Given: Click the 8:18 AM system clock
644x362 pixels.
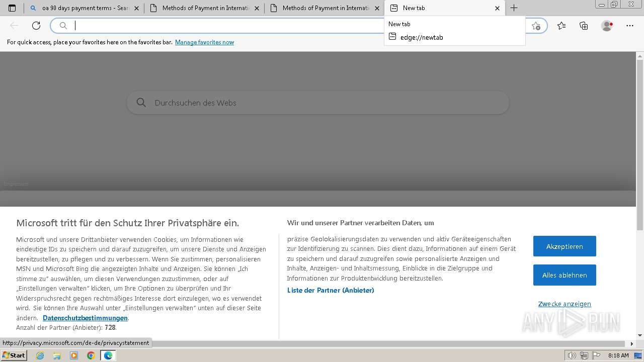Looking at the screenshot, I should coord(618,355).
